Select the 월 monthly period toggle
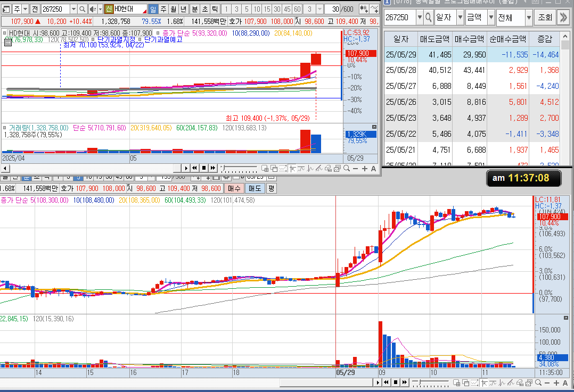574x392 pixels. pos(174,9)
